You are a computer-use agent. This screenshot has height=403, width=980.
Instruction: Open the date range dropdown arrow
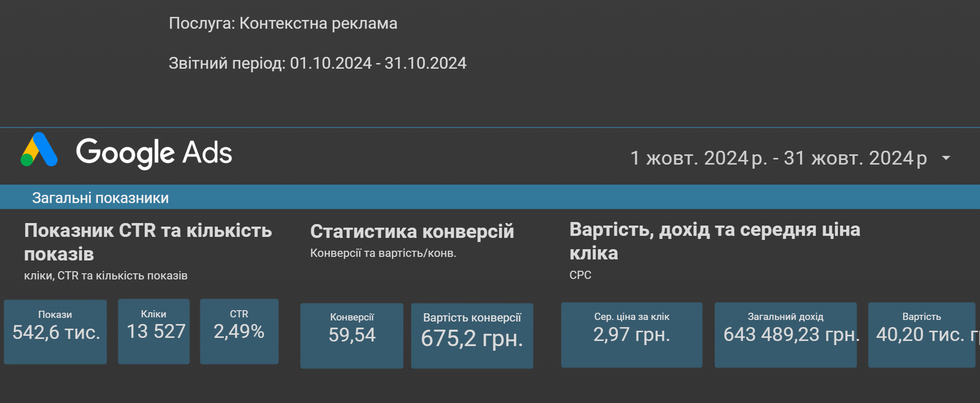946,158
